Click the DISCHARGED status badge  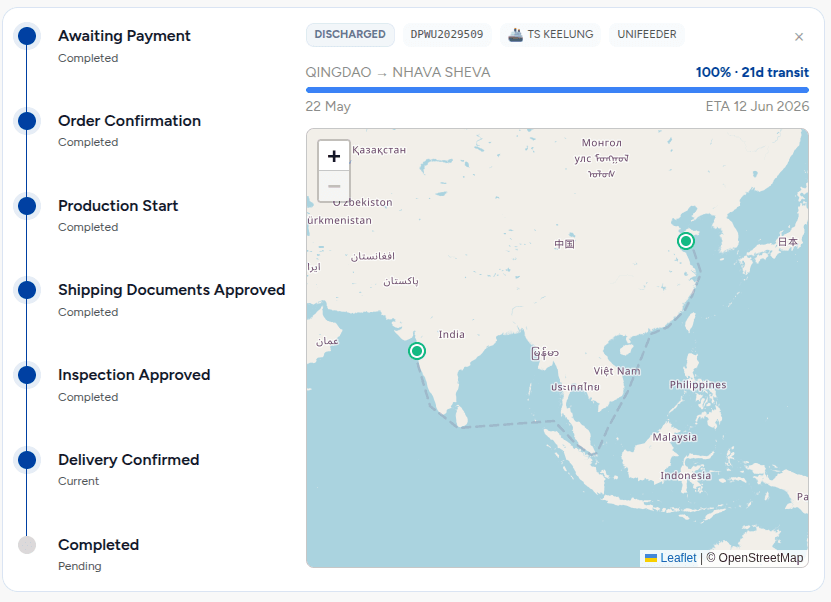[x=350, y=34]
